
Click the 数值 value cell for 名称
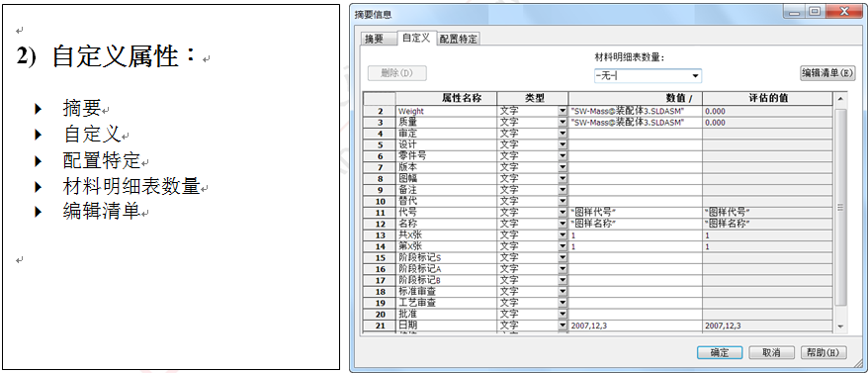(636, 224)
